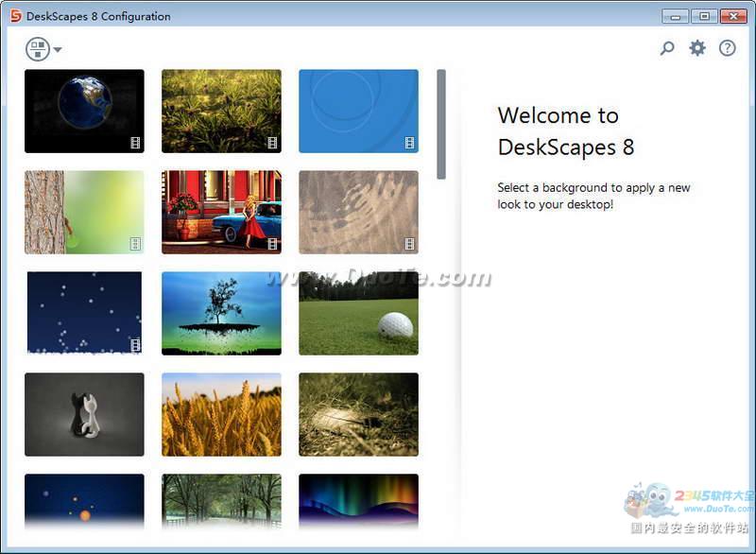Select the golden grass field wallpaper thumbnail

pos(221,111)
